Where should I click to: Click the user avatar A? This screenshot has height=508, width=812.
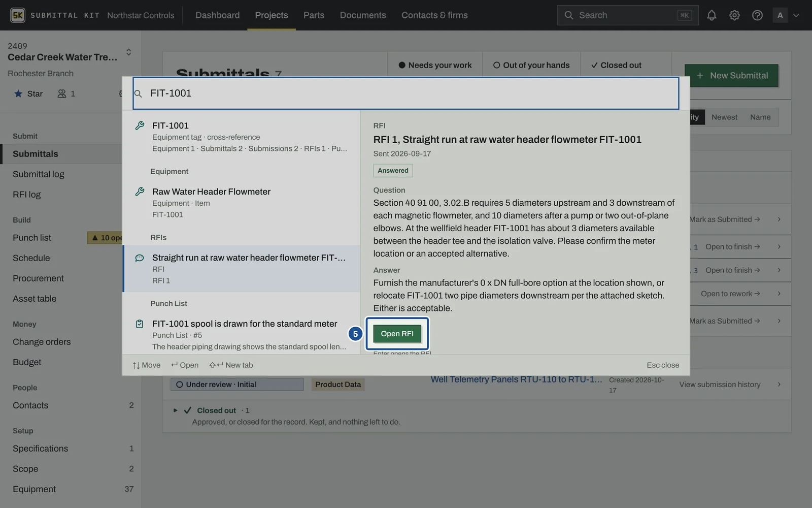780,15
